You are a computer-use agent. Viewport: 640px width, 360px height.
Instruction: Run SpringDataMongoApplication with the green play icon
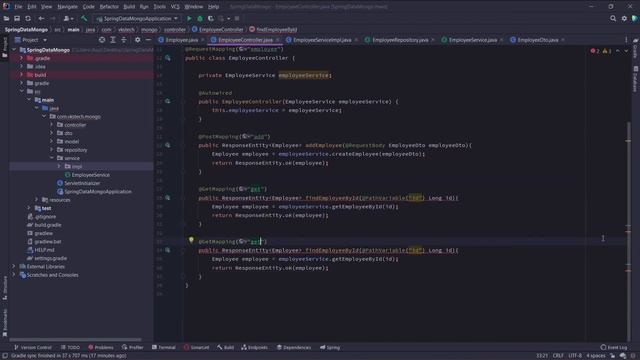(x=189, y=18)
